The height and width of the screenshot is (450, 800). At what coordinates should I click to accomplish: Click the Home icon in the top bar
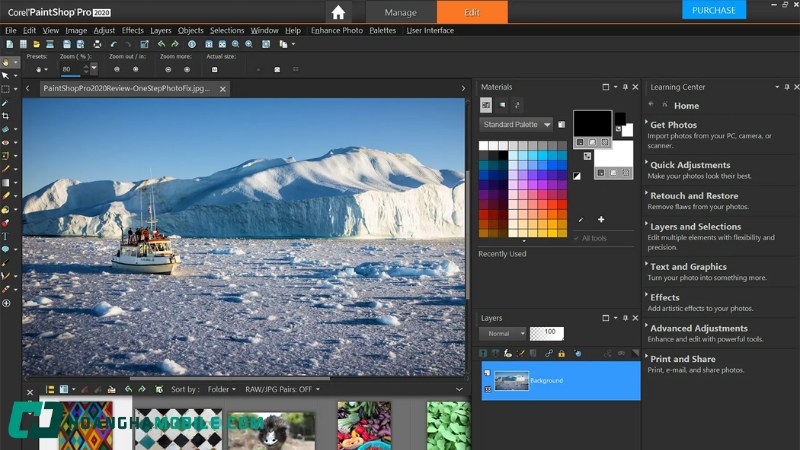339,12
